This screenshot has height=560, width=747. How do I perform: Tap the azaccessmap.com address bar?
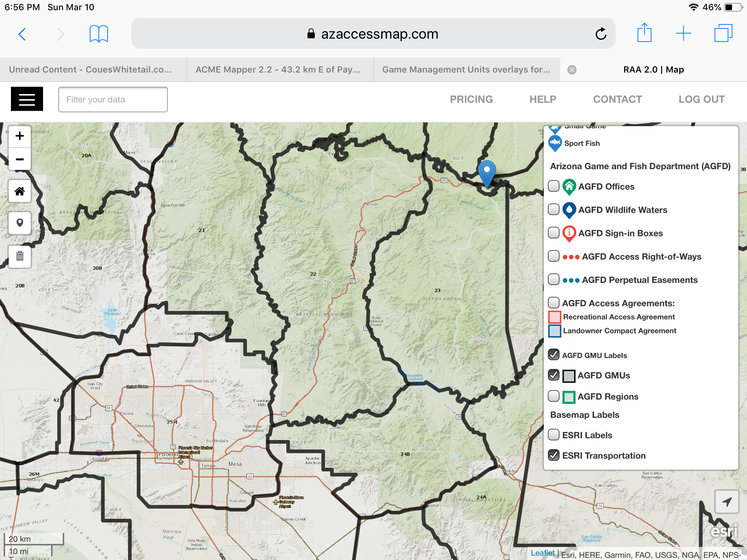point(373,34)
